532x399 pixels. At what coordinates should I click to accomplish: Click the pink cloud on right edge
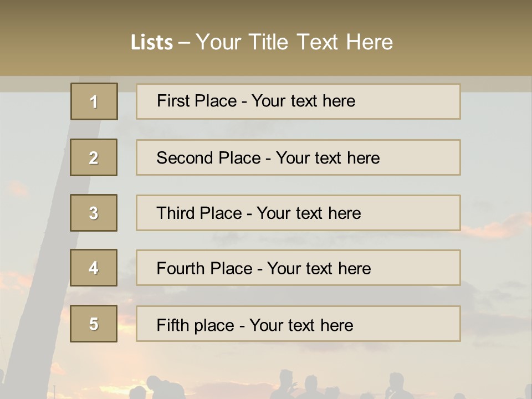[499, 228]
